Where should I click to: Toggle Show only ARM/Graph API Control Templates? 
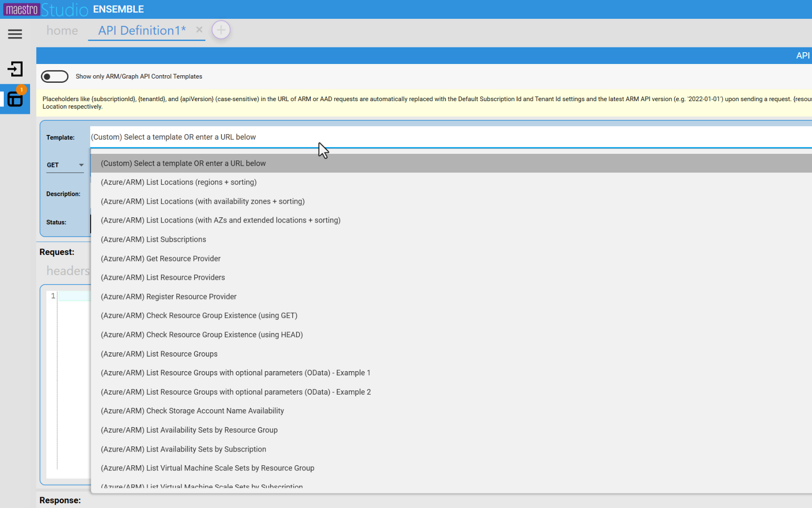(x=55, y=77)
